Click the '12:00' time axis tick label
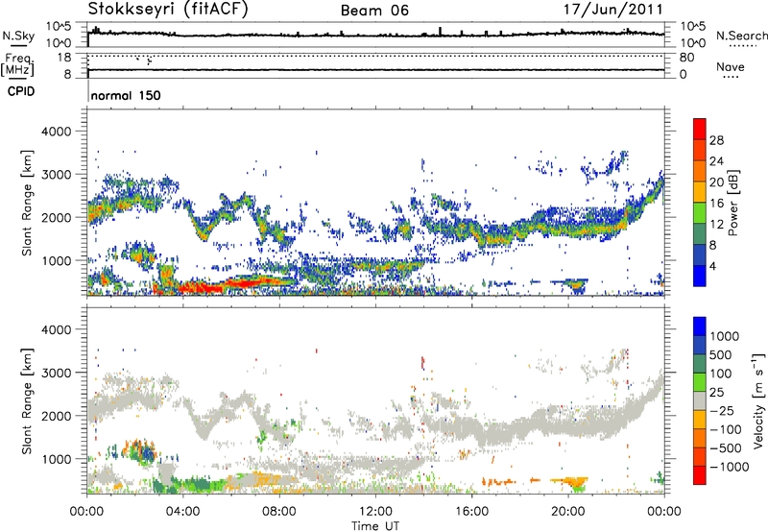This screenshot has width=768, height=532. click(375, 512)
